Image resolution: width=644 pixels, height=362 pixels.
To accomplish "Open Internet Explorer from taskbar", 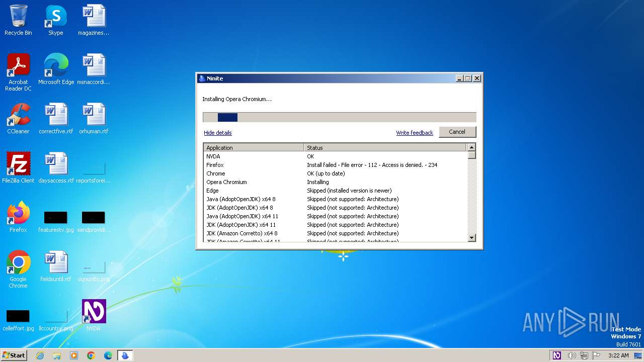I will coord(40,355).
